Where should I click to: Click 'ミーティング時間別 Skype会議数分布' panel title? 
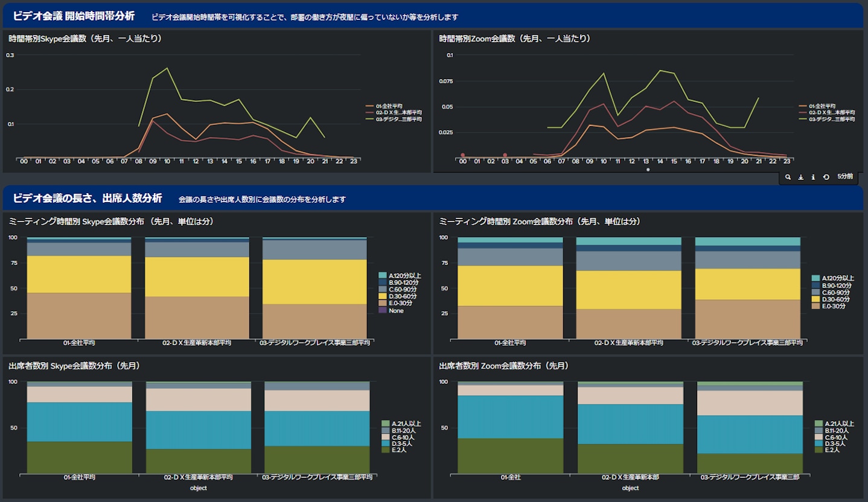tap(111, 221)
